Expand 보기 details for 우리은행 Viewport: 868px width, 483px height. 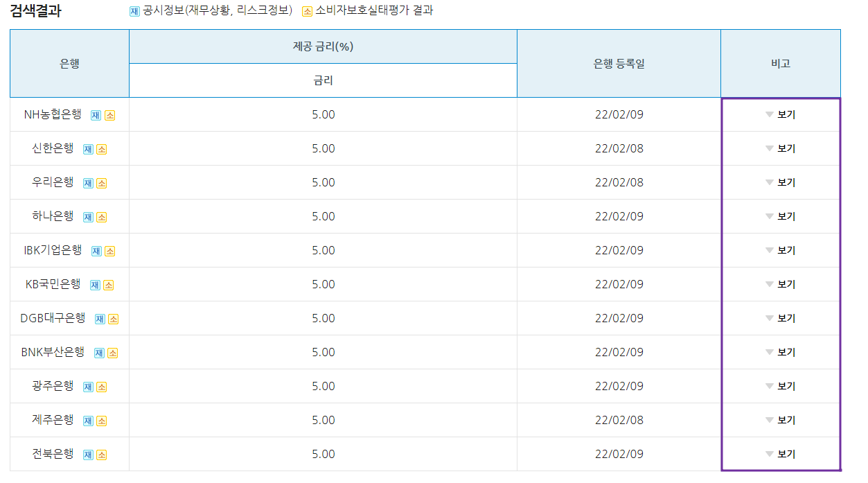[x=780, y=182]
